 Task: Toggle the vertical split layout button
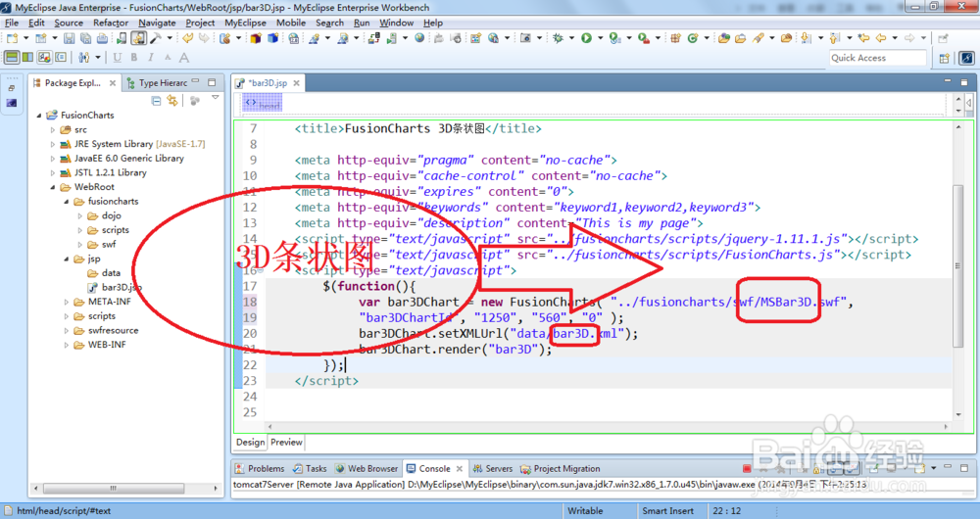(27, 57)
